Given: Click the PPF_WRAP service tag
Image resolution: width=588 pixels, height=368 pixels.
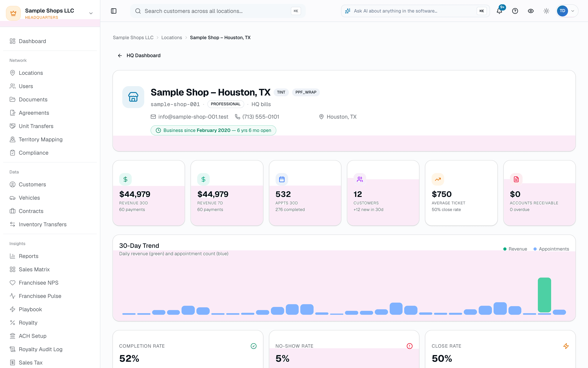Looking at the screenshot, I should (x=306, y=92).
